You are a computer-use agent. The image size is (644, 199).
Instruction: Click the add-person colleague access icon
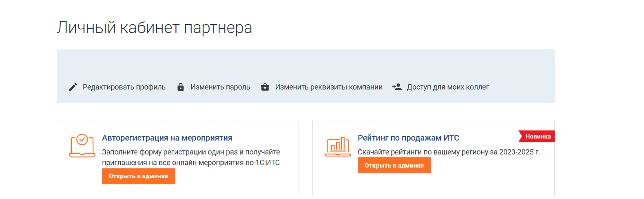pos(397,87)
